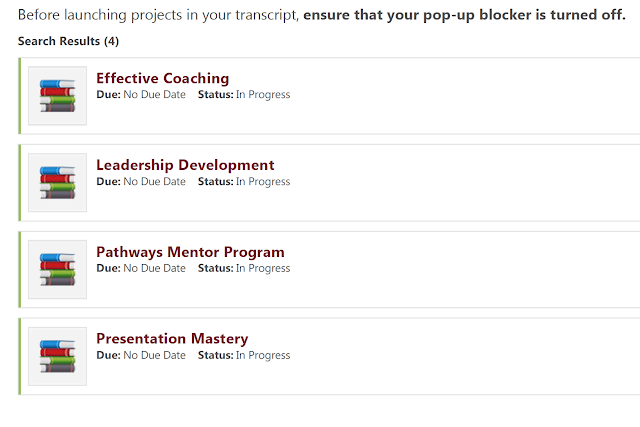Screen dimensions: 640x427
Task: Click Effective Coaching's In Progress status
Action: click(x=263, y=95)
